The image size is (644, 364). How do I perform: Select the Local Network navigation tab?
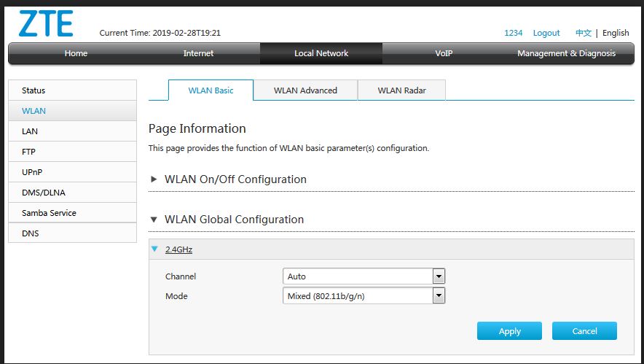point(321,53)
